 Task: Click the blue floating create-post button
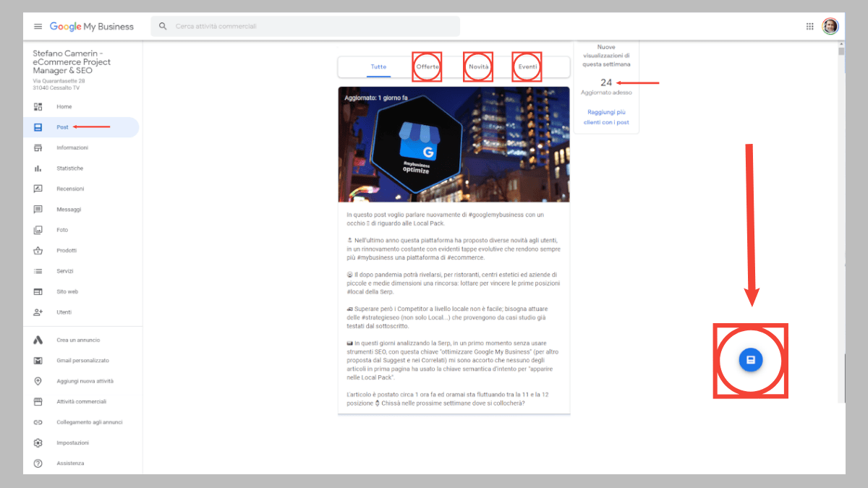750,360
